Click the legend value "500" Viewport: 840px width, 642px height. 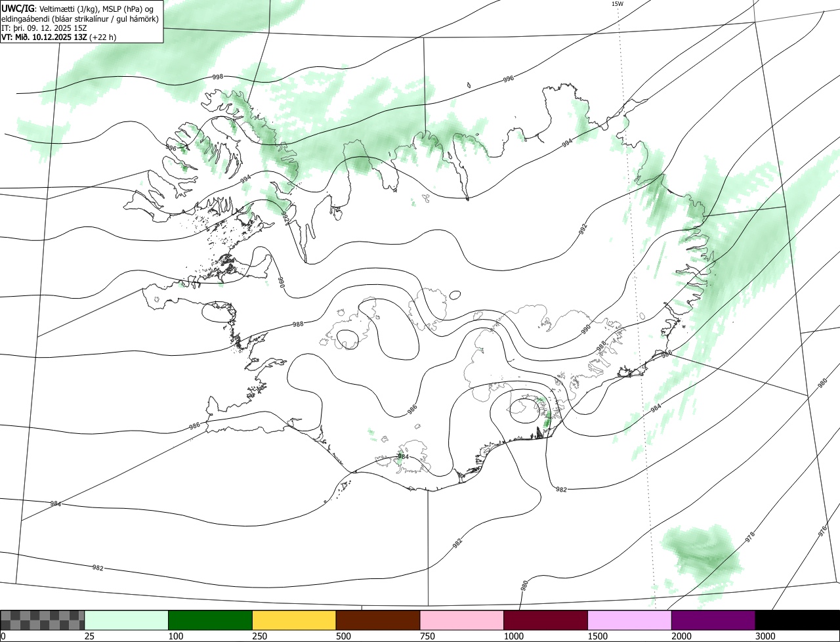(343, 637)
